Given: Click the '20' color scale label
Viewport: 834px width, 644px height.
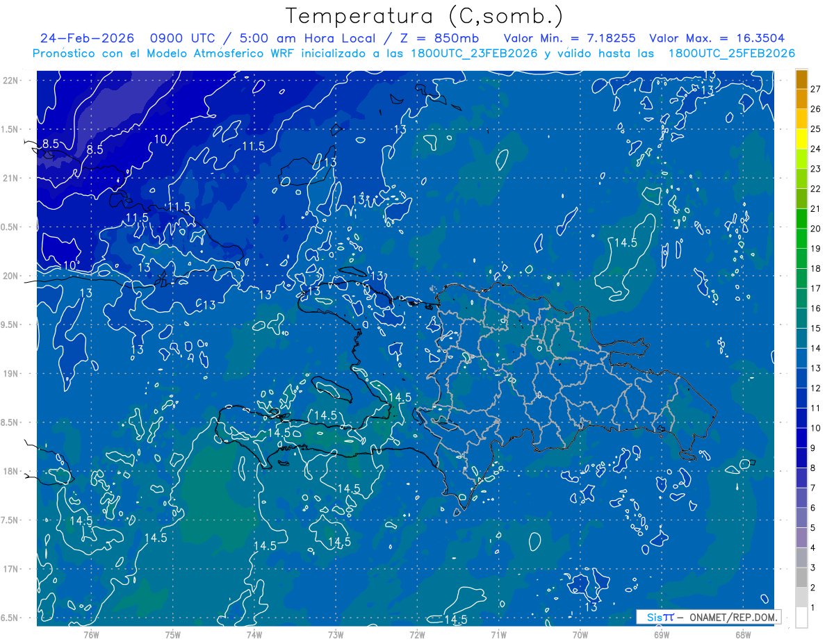Looking at the screenshot, I should coord(816,229).
